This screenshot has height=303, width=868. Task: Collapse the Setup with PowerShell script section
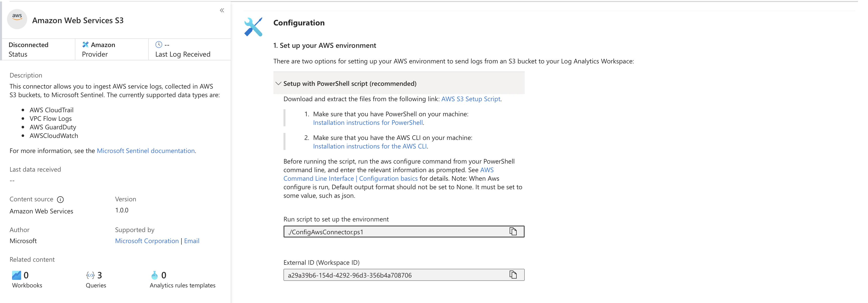[x=278, y=83]
